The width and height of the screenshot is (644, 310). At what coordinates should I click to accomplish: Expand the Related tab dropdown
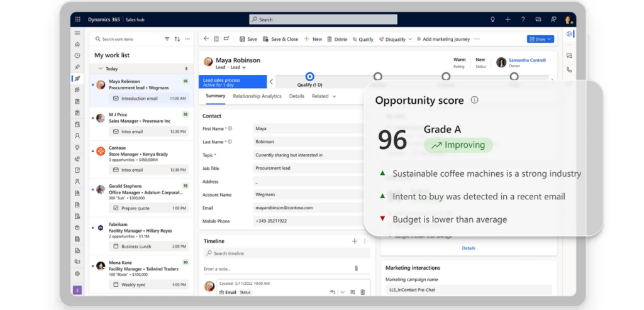335,96
